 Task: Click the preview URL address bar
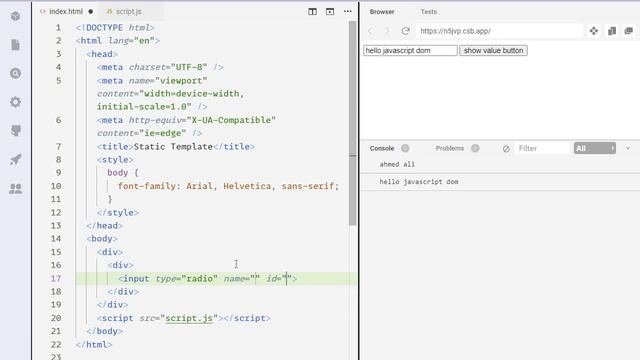point(499,31)
